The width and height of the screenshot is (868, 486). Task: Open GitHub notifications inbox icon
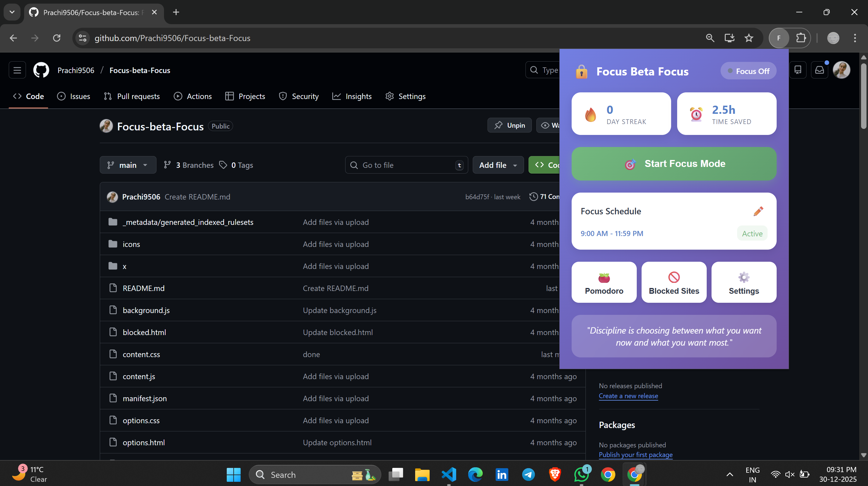(x=819, y=70)
